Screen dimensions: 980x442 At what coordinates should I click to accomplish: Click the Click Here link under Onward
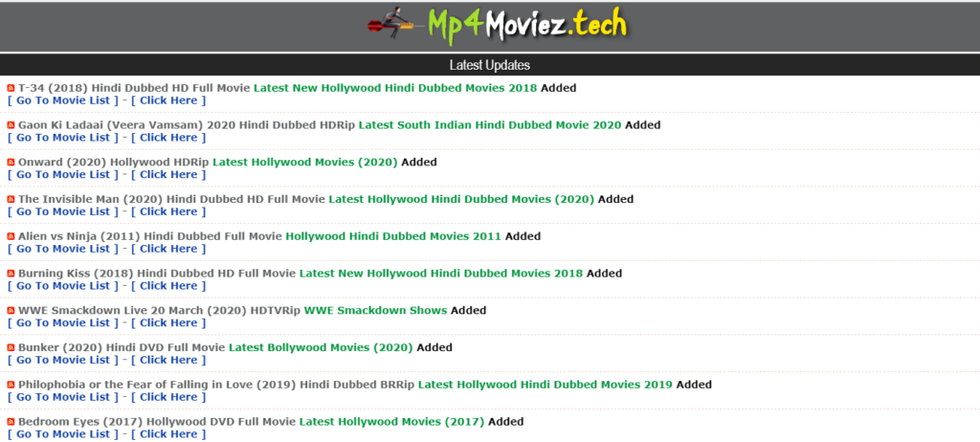point(168,174)
